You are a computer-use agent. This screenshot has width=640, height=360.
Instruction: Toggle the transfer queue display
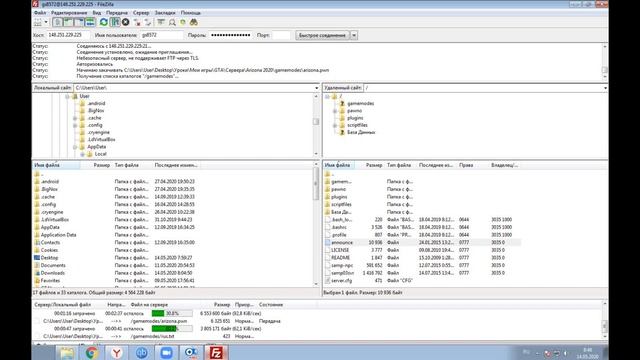[90, 22]
